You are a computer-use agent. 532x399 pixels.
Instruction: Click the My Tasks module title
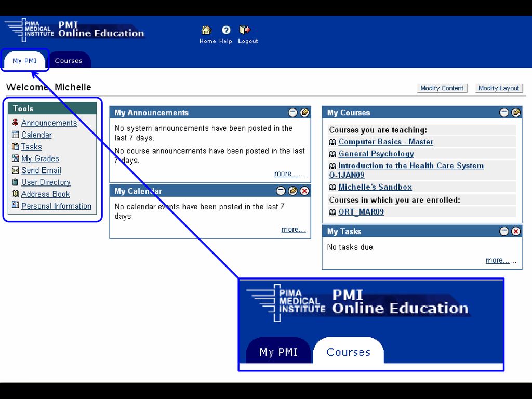click(344, 231)
